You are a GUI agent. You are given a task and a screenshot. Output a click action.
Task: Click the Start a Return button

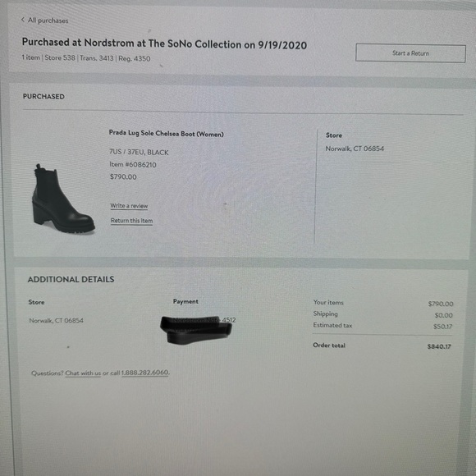410,53
